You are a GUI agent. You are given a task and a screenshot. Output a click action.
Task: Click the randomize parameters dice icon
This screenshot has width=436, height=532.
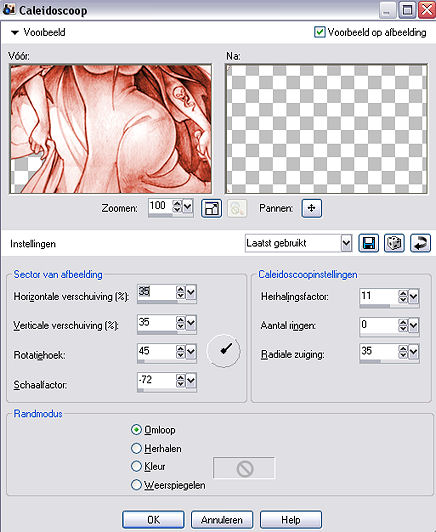point(394,243)
